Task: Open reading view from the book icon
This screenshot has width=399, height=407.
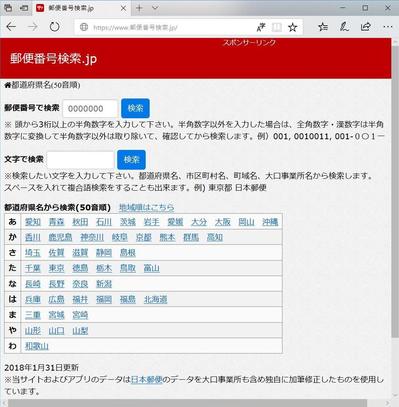Action: (277, 27)
